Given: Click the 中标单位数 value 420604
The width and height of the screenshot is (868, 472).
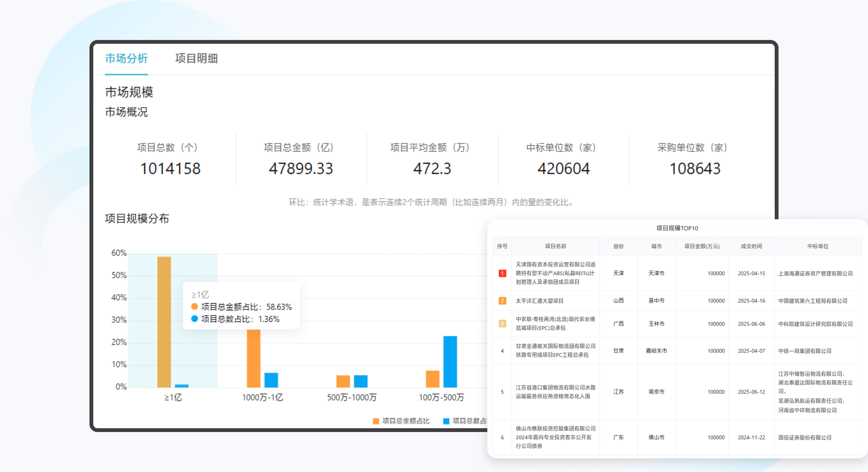Looking at the screenshot, I should (x=563, y=169).
